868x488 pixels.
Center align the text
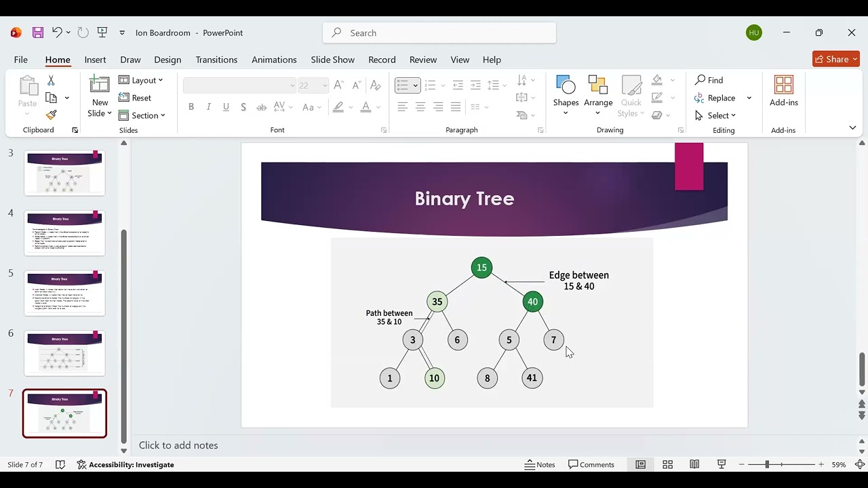420,107
